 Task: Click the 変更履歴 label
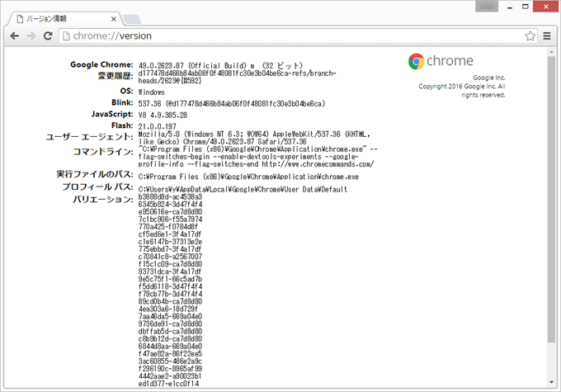point(115,76)
